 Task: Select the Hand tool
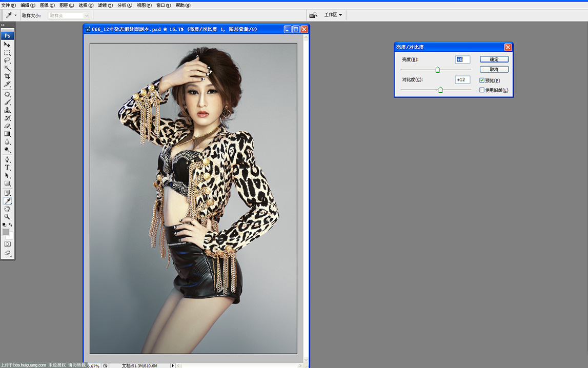[x=7, y=209]
